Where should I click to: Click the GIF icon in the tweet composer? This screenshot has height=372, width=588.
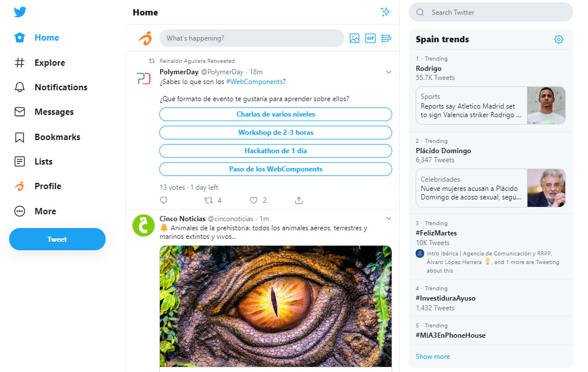[370, 38]
